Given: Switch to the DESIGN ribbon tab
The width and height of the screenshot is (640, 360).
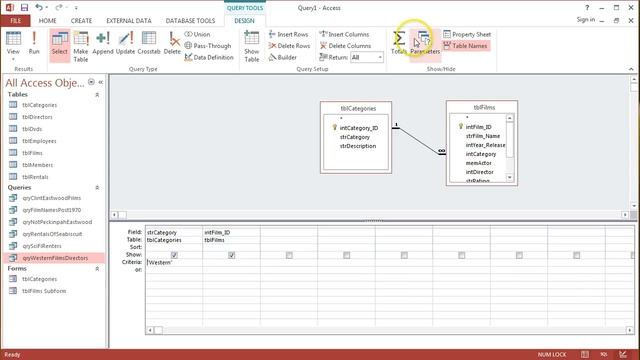Looking at the screenshot, I should (244, 20).
